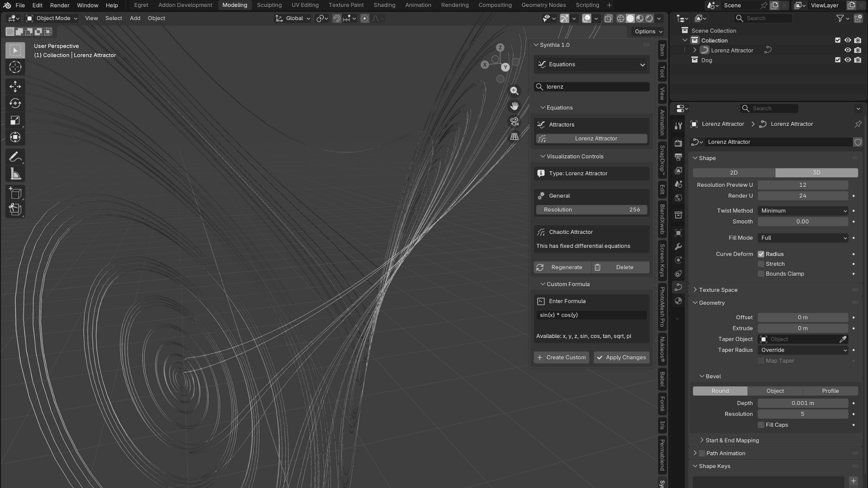The width and height of the screenshot is (868, 488).
Task: Toggle camera view icon in viewport
Action: click(x=514, y=122)
